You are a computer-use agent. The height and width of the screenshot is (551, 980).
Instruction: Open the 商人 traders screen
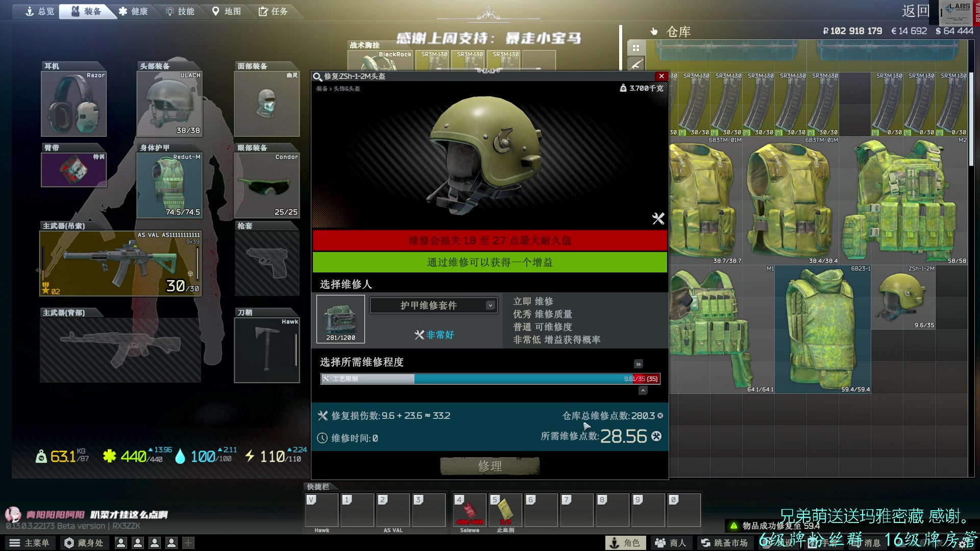(671, 543)
